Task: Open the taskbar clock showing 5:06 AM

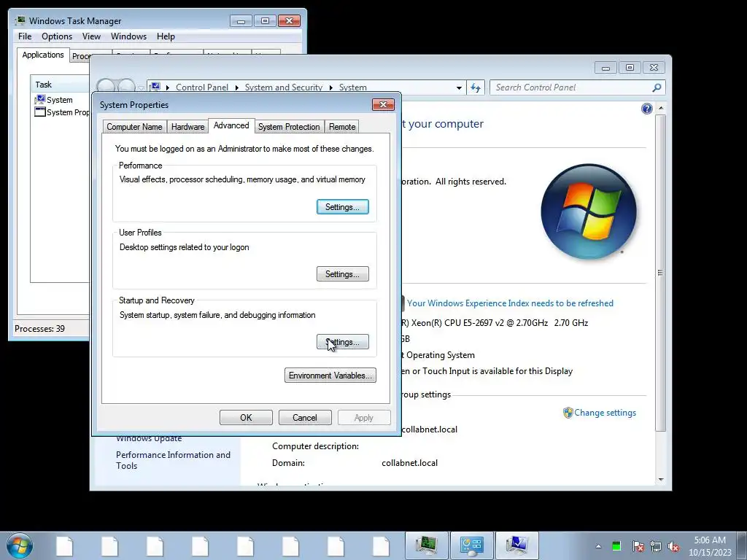Action: click(710, 546)
